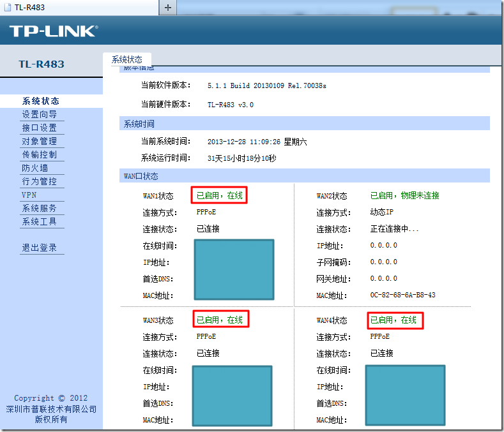Click WAN4 connection type PPPoE

pos(379,336)
